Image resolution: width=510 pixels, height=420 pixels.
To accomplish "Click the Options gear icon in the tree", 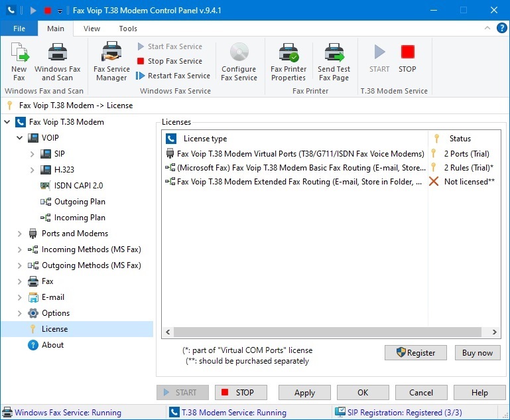I will coord(33,313).
